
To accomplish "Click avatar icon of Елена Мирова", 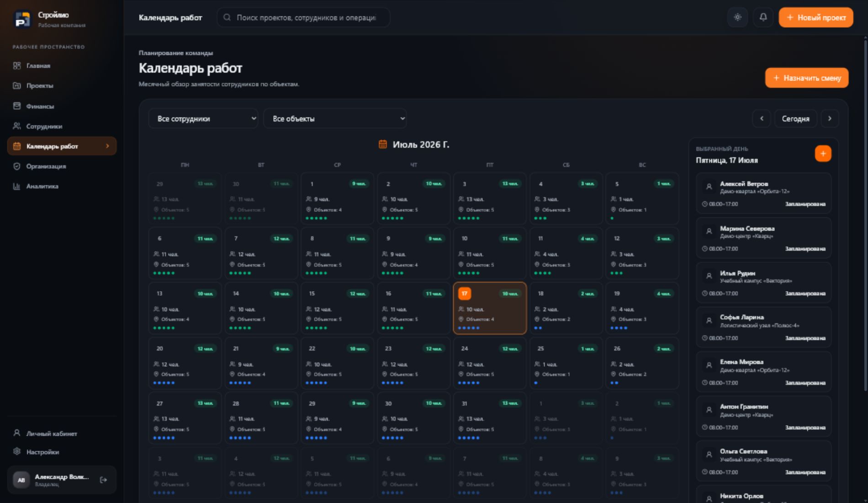I will point(709,365).
